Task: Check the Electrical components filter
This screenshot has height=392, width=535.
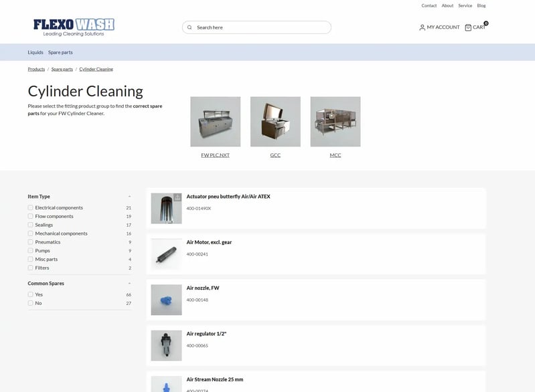Action: tap(30, 207)
